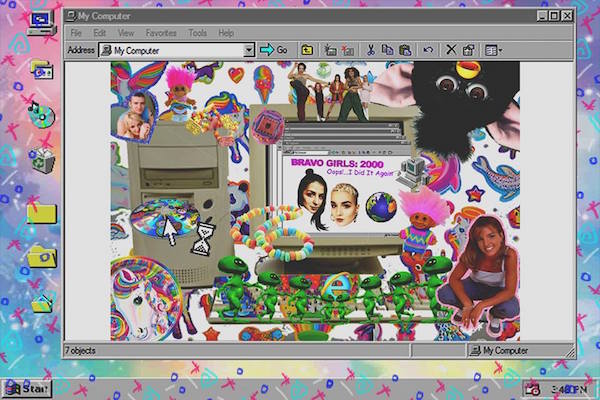600x400 pixels.
Task: Select the network folder desktop icon
Action: tap(42, 69)
